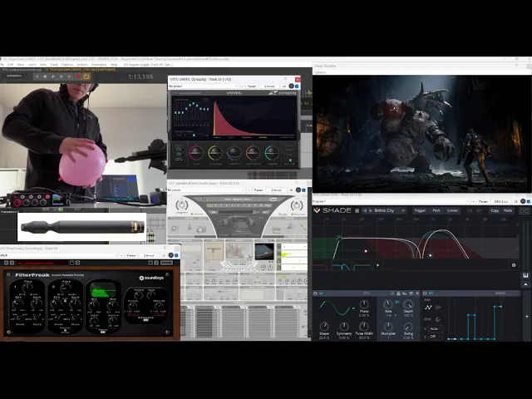The width and height of the screenshot is (532, 399).
Task: Click the REAPER go-to-start transport button
Action: [37, 77]
